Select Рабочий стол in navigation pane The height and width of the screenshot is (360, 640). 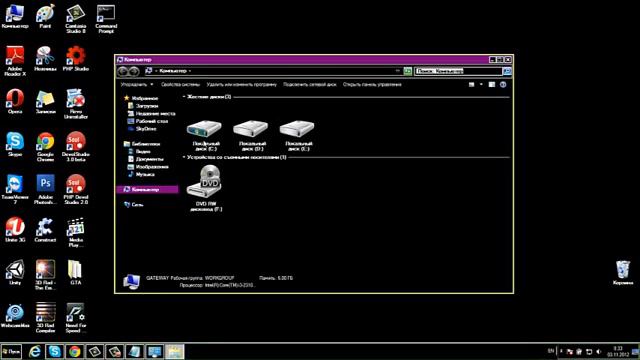tap(148, 121)
